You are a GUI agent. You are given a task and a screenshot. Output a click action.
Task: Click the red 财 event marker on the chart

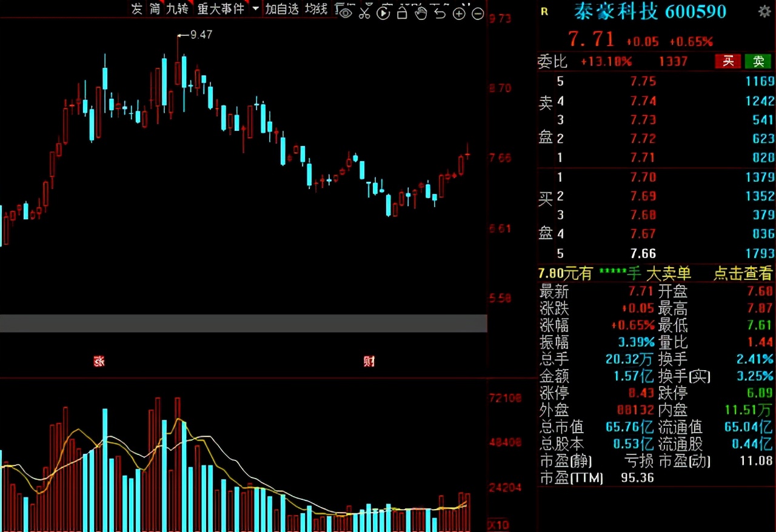(x=369, y=361)
